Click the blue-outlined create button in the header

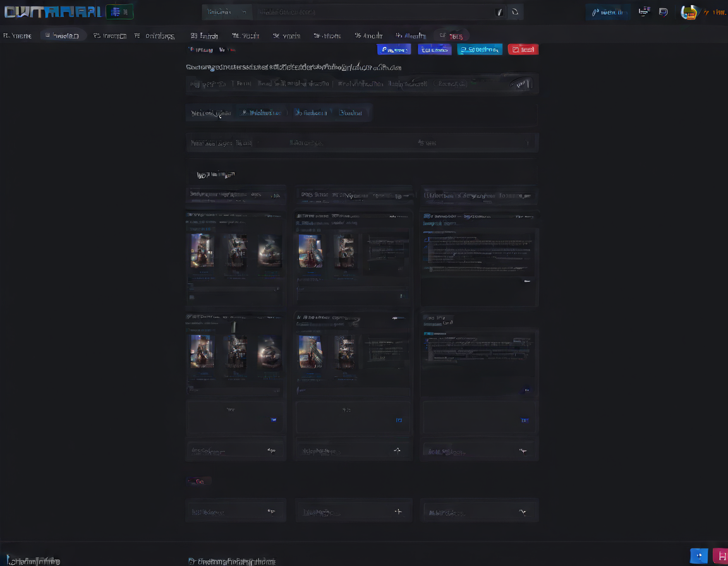(x=607, y=12)
